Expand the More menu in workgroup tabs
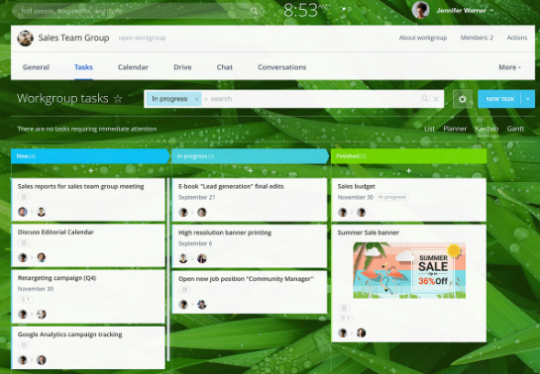The height and width of the screenshot is (374, 540). pos(509,67)
